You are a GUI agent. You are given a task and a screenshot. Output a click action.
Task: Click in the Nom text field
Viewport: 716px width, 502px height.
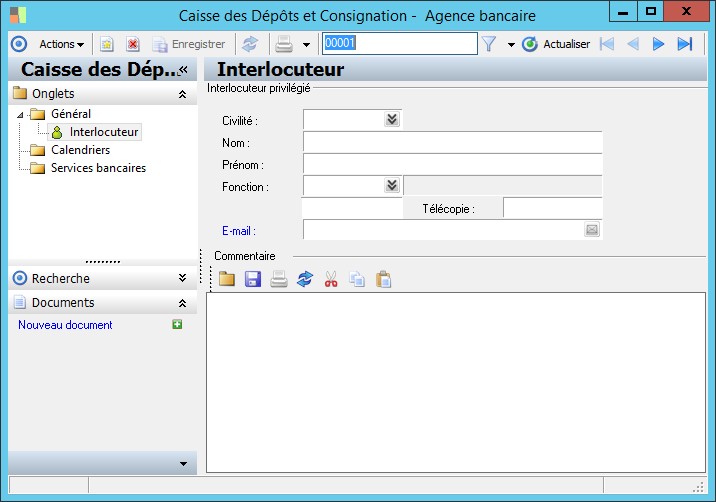click(453, 143)
